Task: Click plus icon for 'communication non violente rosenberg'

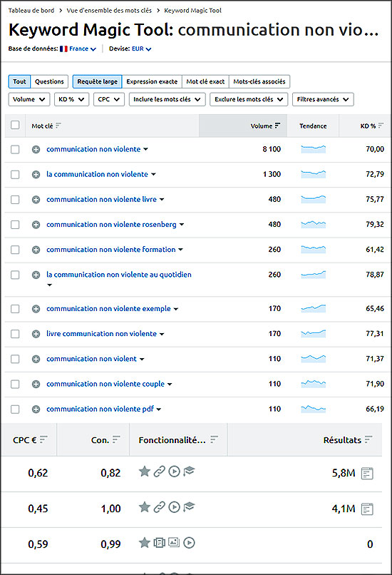Action: click(x=36, y=225)
